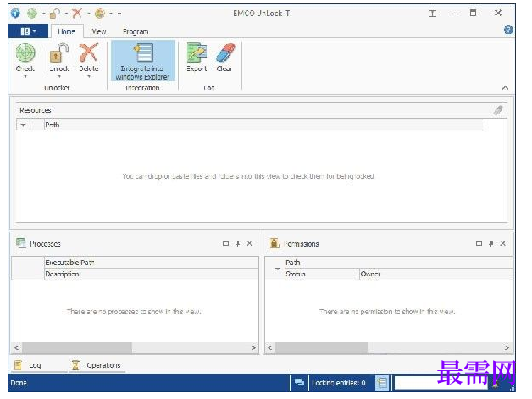Click the status bar Explorer integration icon
The image size is (532, 399).
pos(382,383)
